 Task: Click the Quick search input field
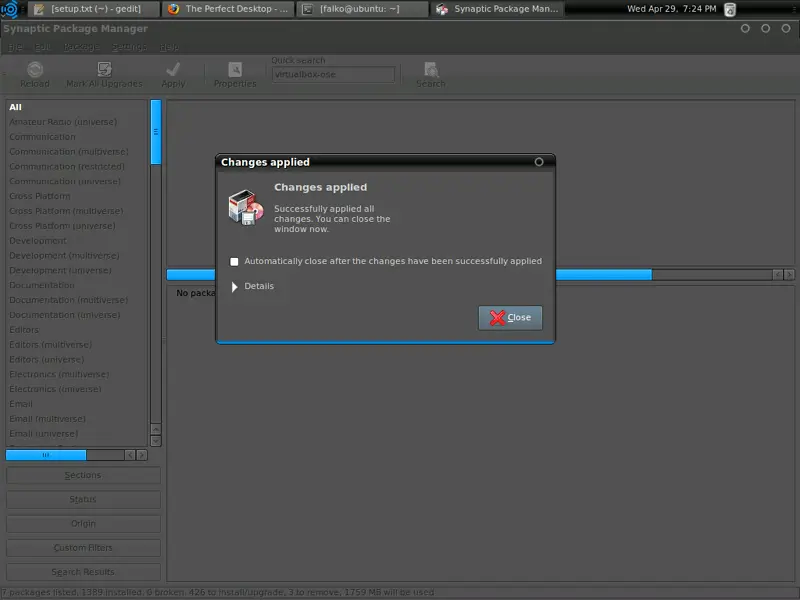pos(333,74)
